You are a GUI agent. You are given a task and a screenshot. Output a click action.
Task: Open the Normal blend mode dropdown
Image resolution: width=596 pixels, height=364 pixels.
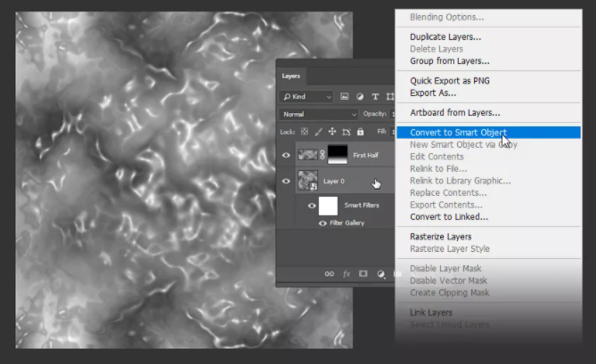[x=319, y=114]
